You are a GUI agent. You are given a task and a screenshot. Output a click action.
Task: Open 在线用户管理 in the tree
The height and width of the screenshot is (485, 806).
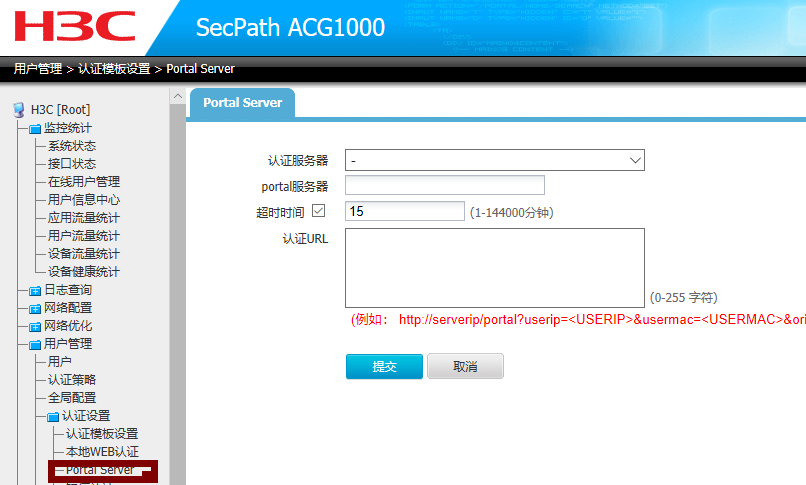84,182
